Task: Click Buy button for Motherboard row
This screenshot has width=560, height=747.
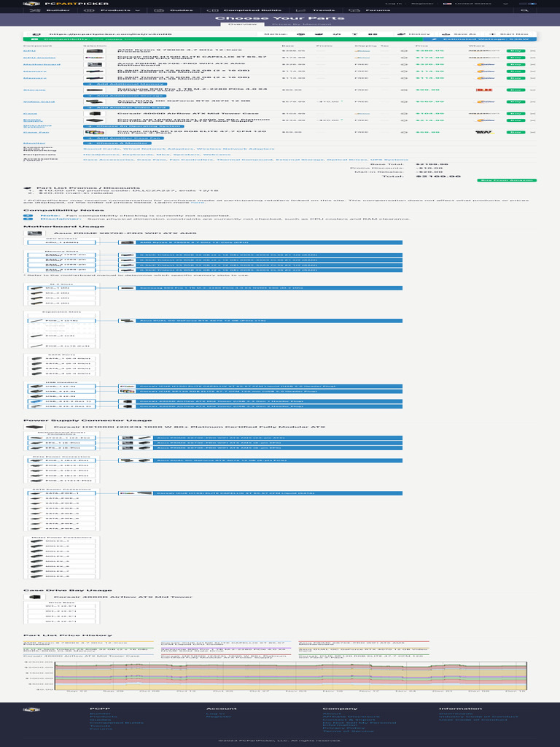Action: (x=516, y=64)
